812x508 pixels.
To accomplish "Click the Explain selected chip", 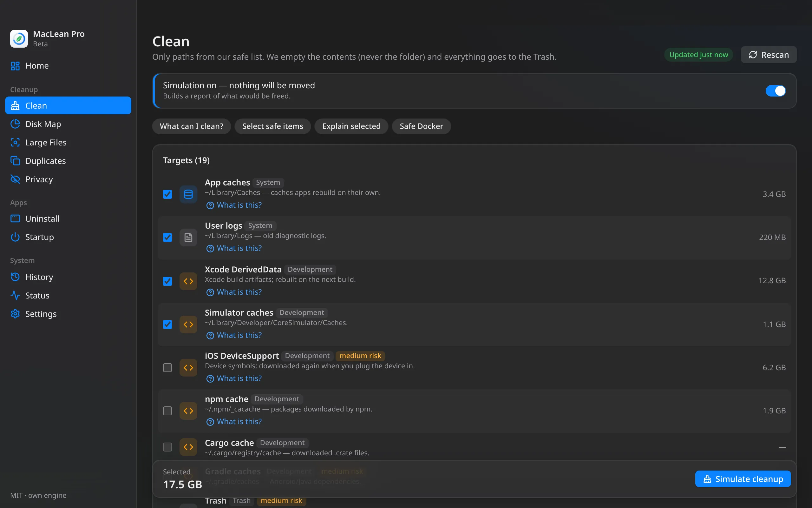I will pyautogui.click(x=351, y=126).
